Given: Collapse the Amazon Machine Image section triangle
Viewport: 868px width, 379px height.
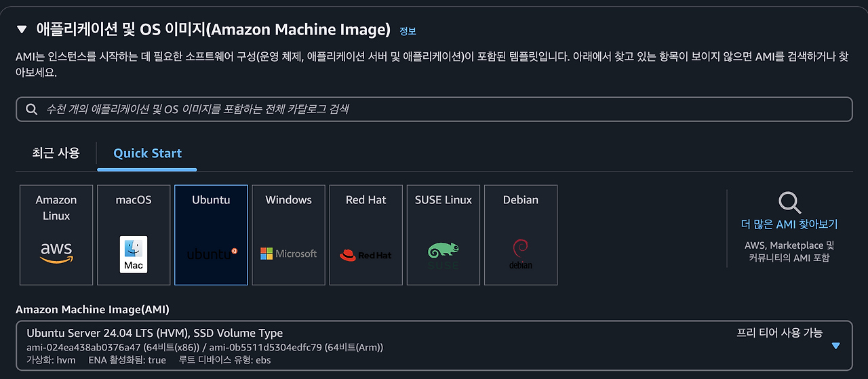Looking at the screenshot, I should pyautogui.click(x=22, y=29).
